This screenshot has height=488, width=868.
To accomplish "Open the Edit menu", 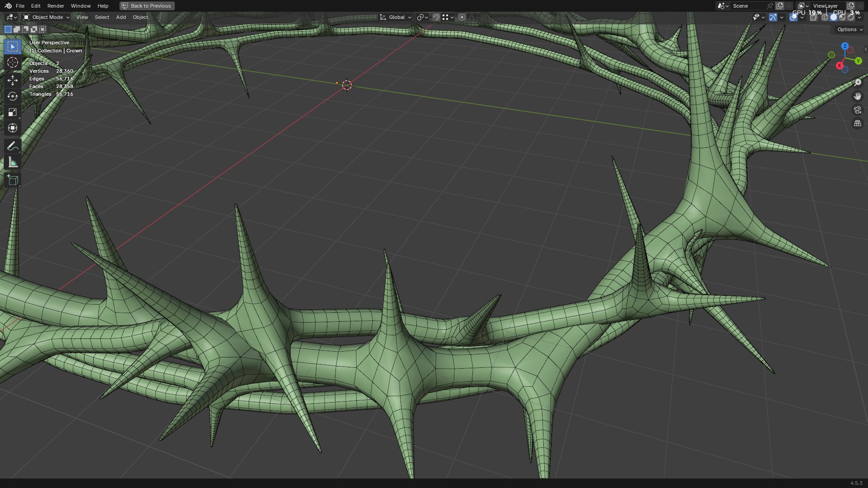I will tap(36, 6).
